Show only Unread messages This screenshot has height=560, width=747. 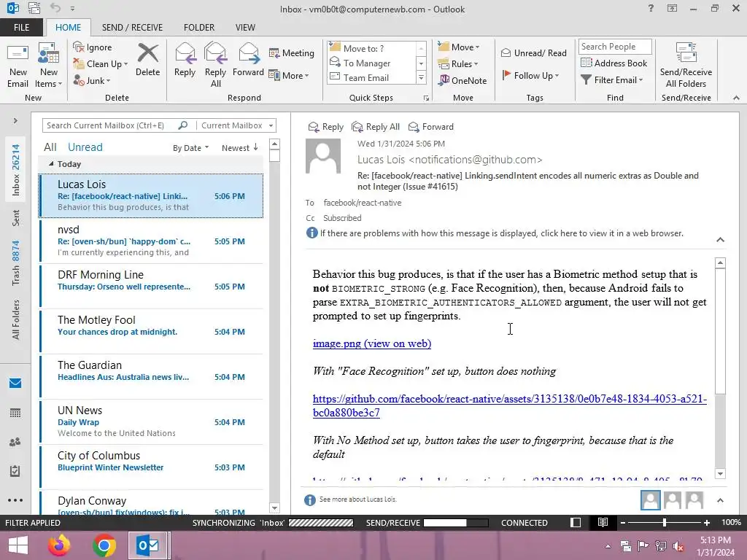coord(85,147)
